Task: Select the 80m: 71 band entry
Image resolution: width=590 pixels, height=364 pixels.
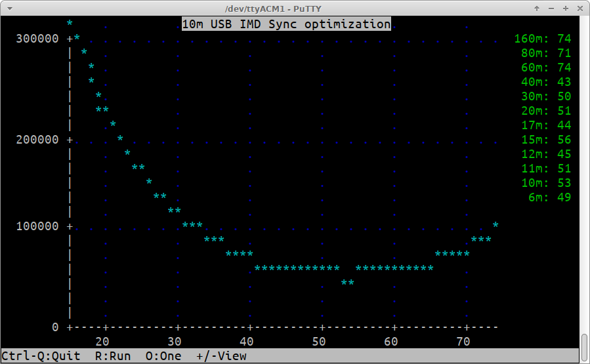Action: [545, 53]
